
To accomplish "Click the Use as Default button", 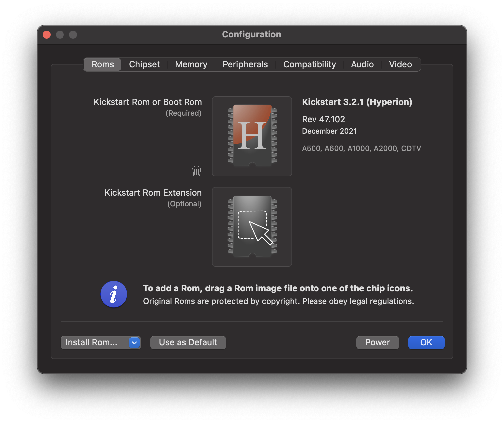I will (188, 343).
